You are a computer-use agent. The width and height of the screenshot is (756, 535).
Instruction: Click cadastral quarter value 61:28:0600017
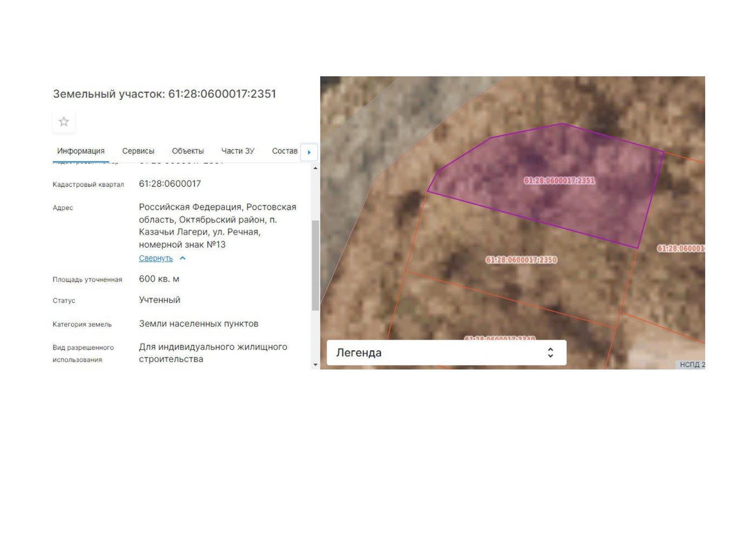(170, 184)
